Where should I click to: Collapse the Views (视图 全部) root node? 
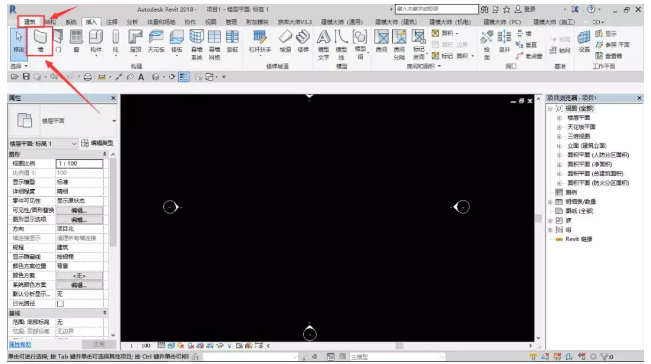click(550, 109)
